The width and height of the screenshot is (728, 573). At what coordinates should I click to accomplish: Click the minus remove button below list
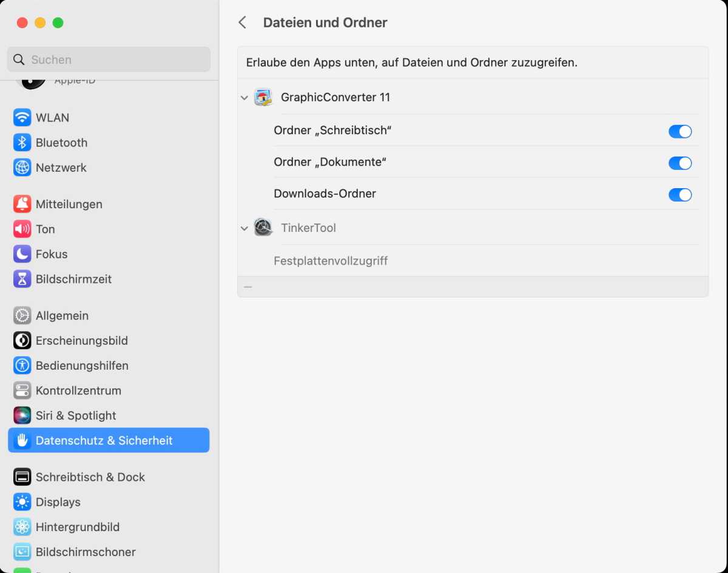click(248, 286)
